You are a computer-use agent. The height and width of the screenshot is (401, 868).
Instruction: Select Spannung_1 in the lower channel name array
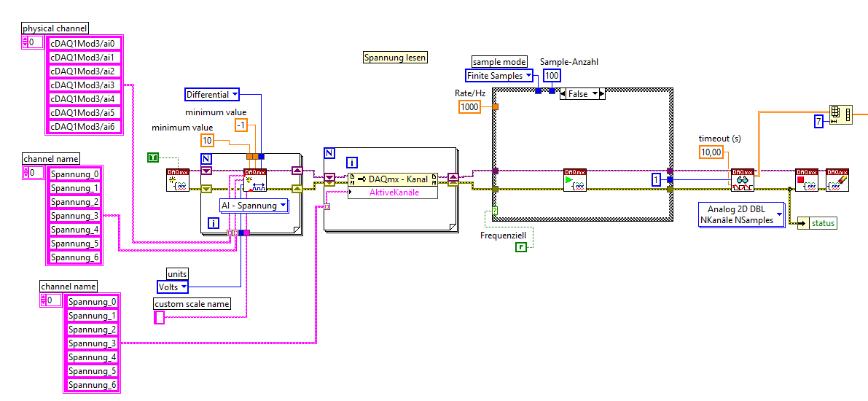93,316
